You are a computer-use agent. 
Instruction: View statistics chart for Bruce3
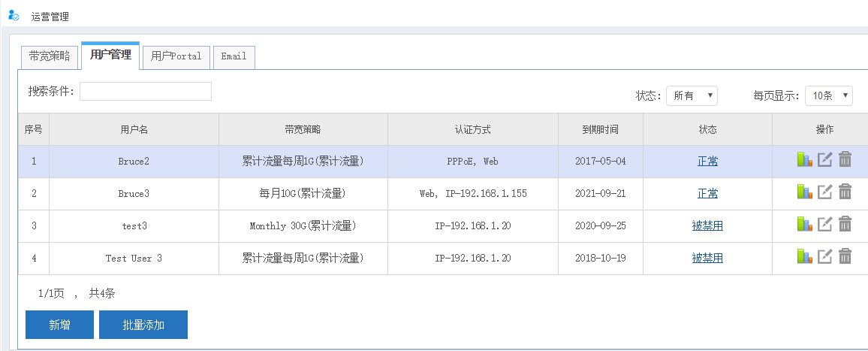coord(804,192)
